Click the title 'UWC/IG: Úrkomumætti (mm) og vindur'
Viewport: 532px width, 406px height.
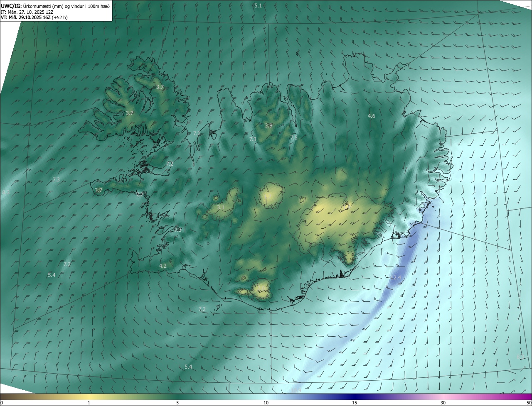click(x=55, y=6)
